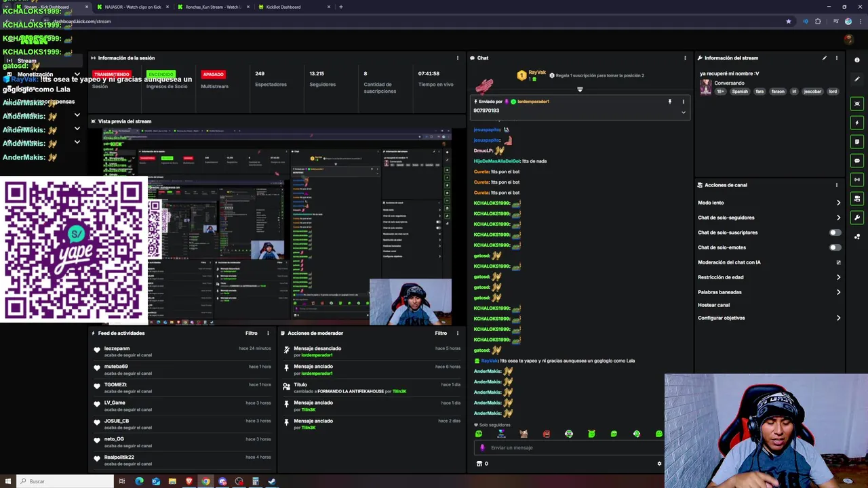Image resolution: width=868 pixels, height=488 pixels.
Task: Open Filtro in Feed de actividades
Action: (x=252, y=333)
